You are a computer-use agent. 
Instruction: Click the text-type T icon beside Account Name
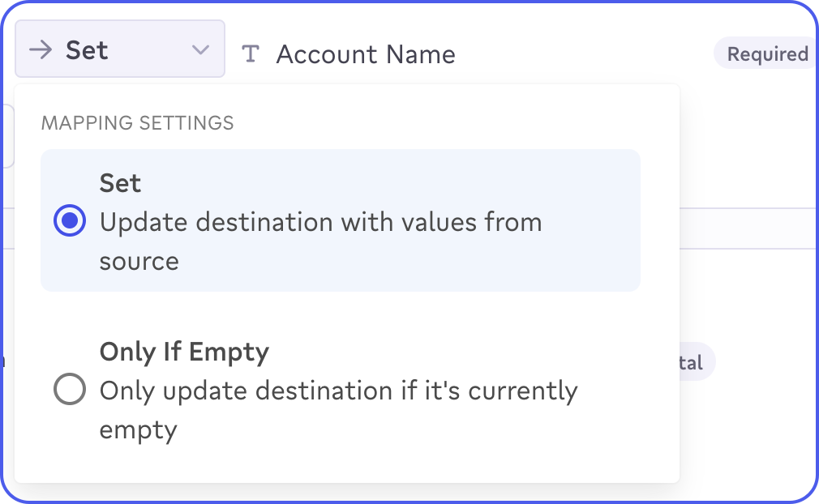pos(251,54)
